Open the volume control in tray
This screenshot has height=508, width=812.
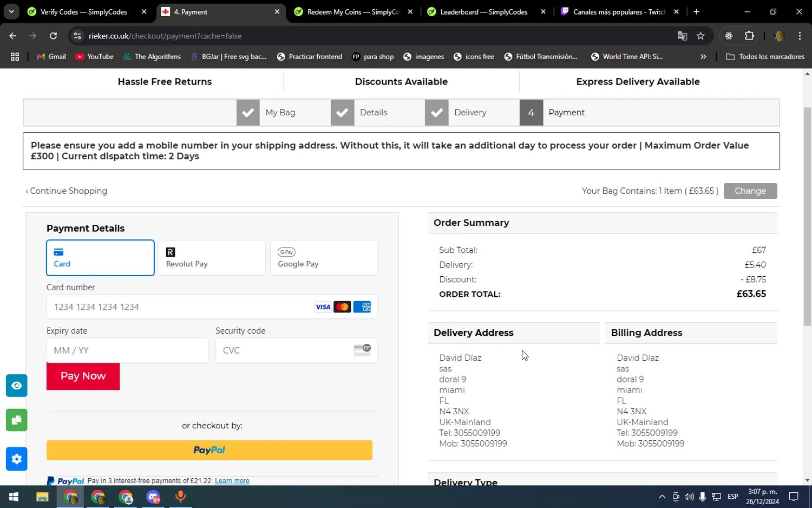(689, 497)
